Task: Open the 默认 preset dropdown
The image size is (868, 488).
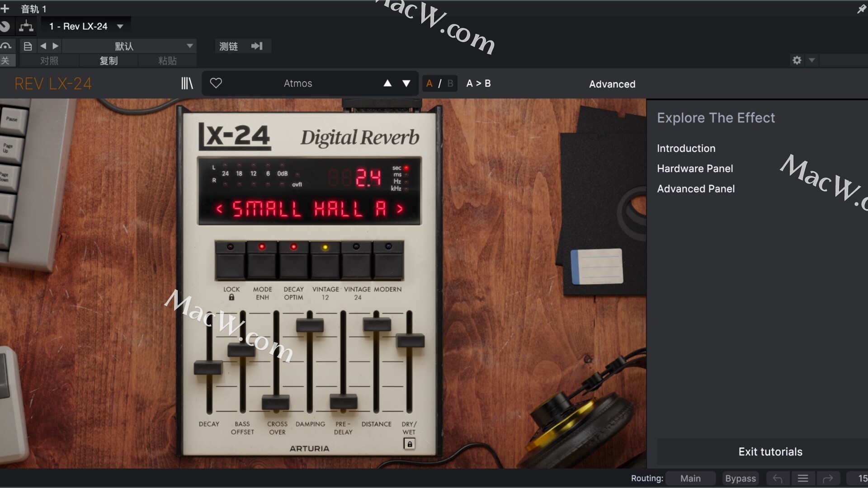Action: [129, 46]
